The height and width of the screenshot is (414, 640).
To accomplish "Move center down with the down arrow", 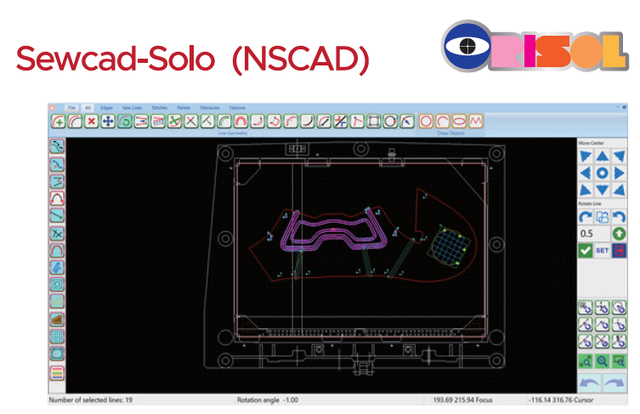I will click(x=602, y=190).
